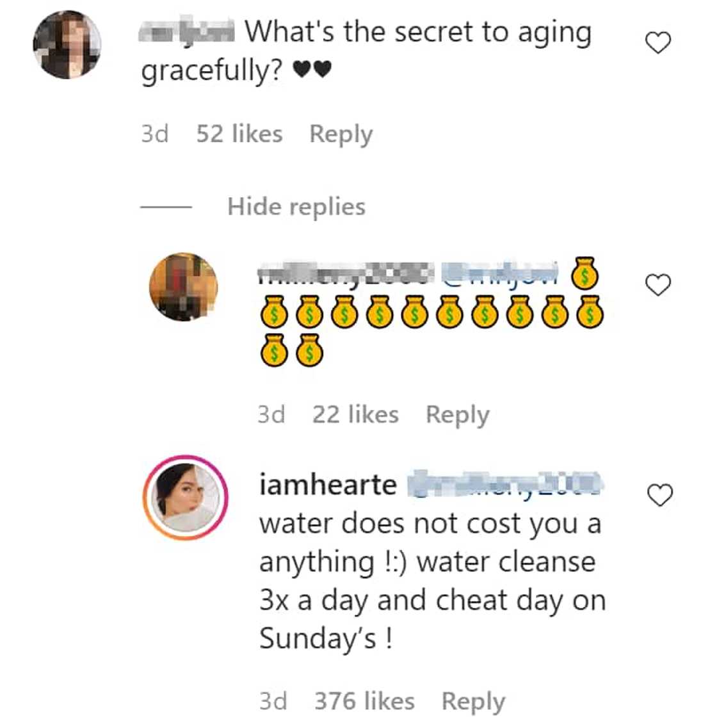Click the "3d" timestamp under iamhearte's reply

click(x=273, y=702)
